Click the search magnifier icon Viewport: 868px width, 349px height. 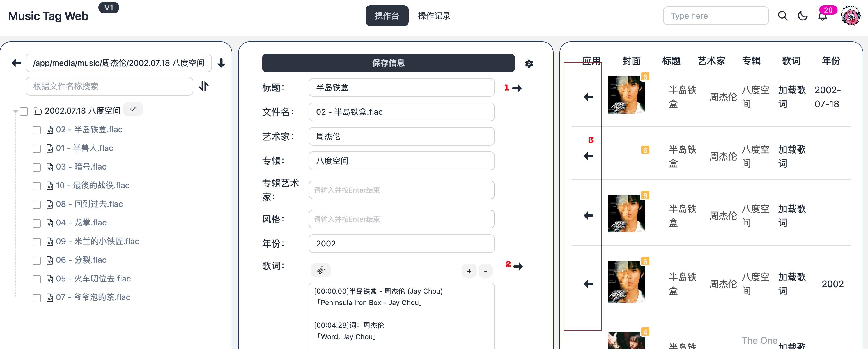pyautogui.click(x=783, y=16)
